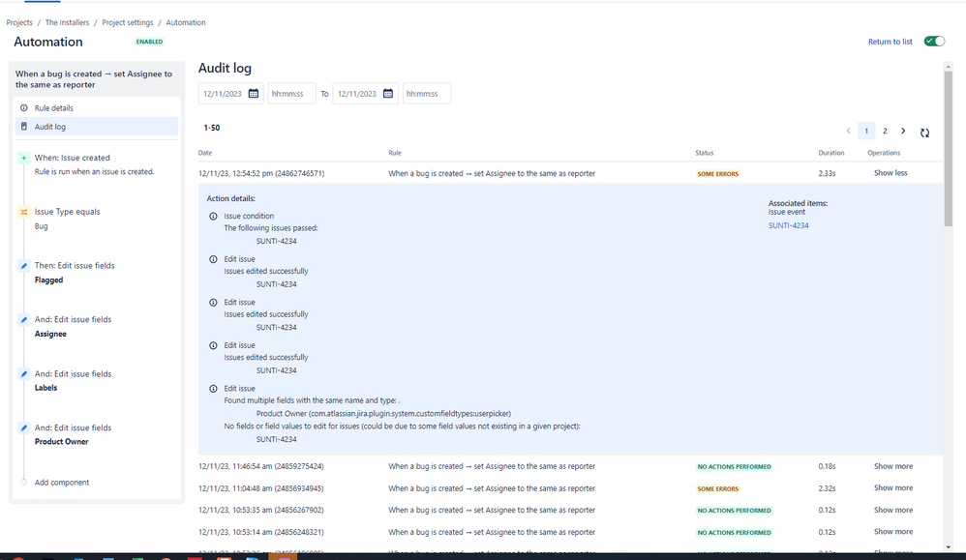Click the Project settings breadcrumb
The image size is (966, 560).
(x=128, y=22)
